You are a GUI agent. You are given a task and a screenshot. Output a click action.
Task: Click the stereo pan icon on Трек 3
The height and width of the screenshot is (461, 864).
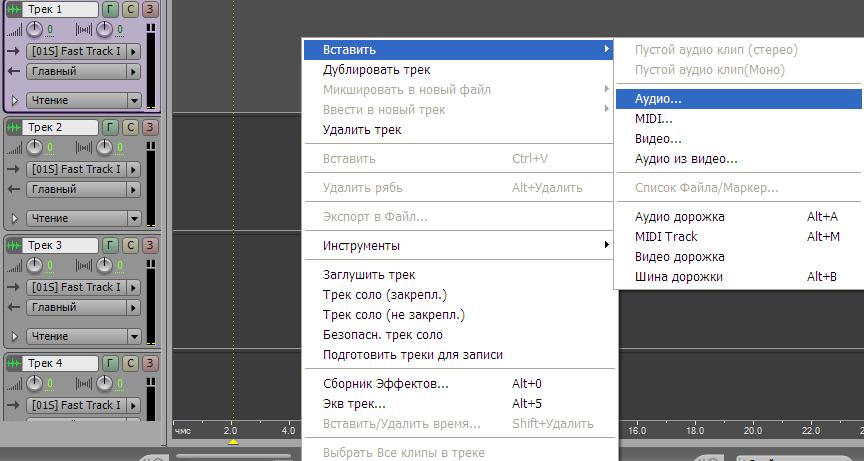(84, 265)
